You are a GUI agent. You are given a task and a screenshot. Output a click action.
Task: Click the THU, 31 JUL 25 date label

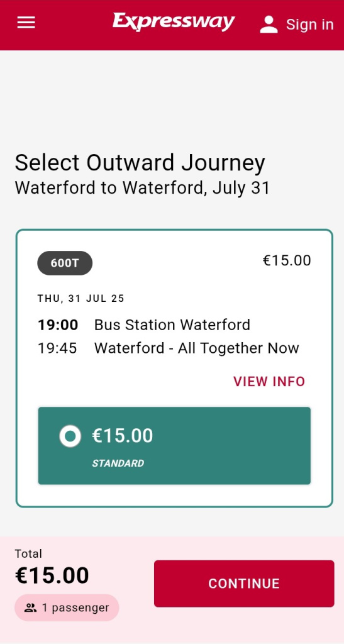[x=81, y=299]
